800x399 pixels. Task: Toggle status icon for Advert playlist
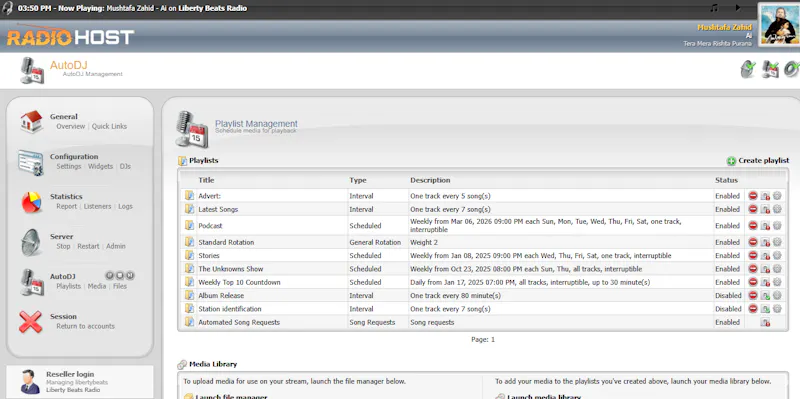[x=765, y=196]
